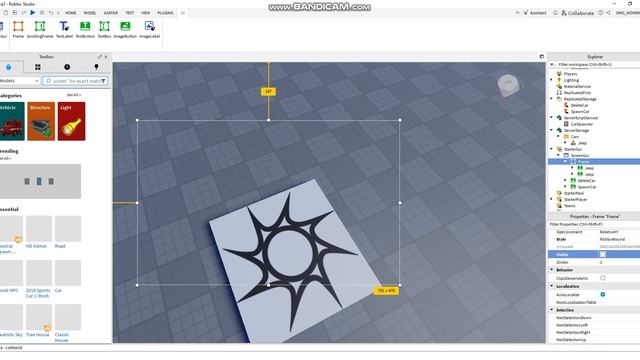Undock the Toolbox panel
Screen dimensions: 640x360
100,57
